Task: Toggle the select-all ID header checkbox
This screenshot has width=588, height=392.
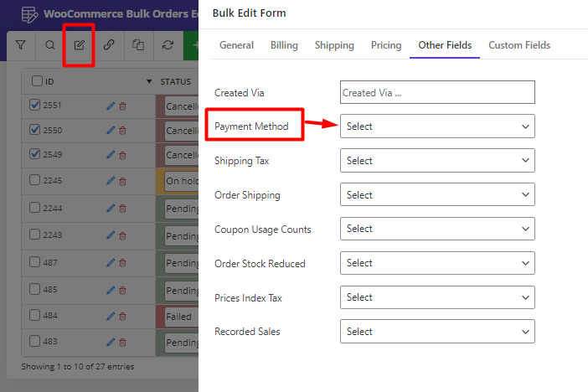Action: click(37, 81)
